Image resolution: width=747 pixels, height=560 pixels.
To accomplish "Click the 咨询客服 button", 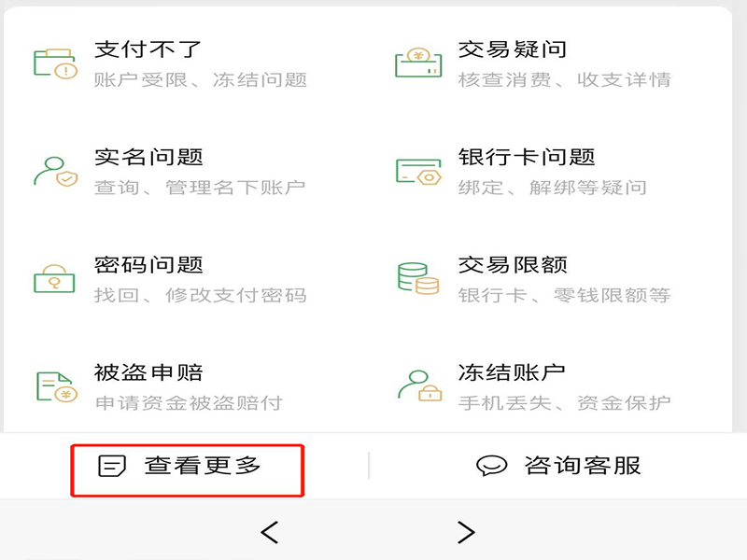I will [x=558, y=466].
